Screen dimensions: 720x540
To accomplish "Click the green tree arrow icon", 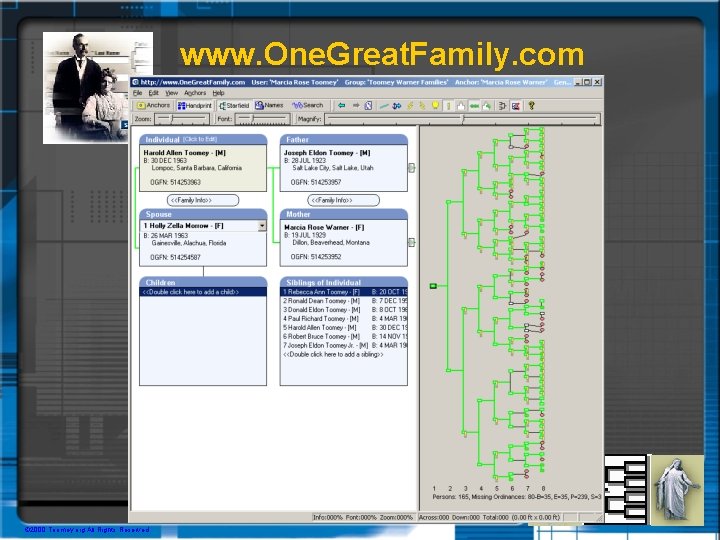I will (487, 106).
